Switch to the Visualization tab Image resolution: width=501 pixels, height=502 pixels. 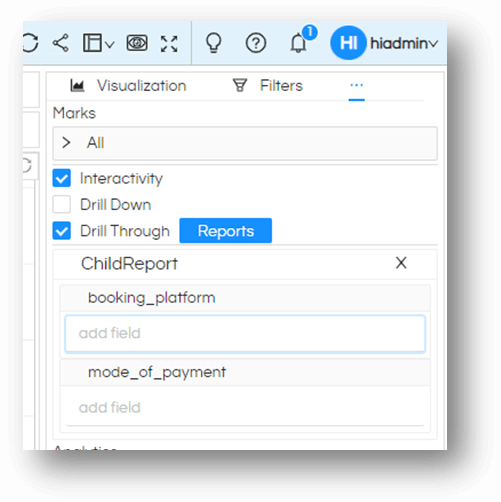click(129, 86)
